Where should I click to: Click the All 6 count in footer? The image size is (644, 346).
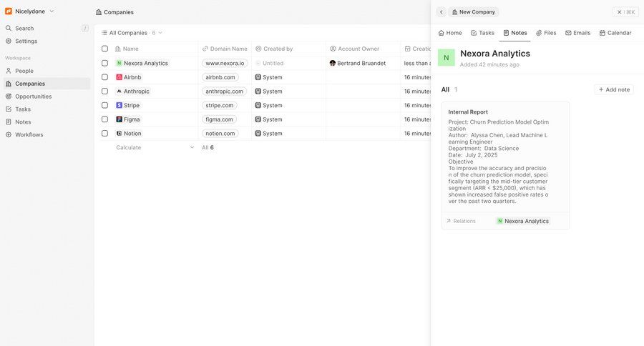(208, 147)
